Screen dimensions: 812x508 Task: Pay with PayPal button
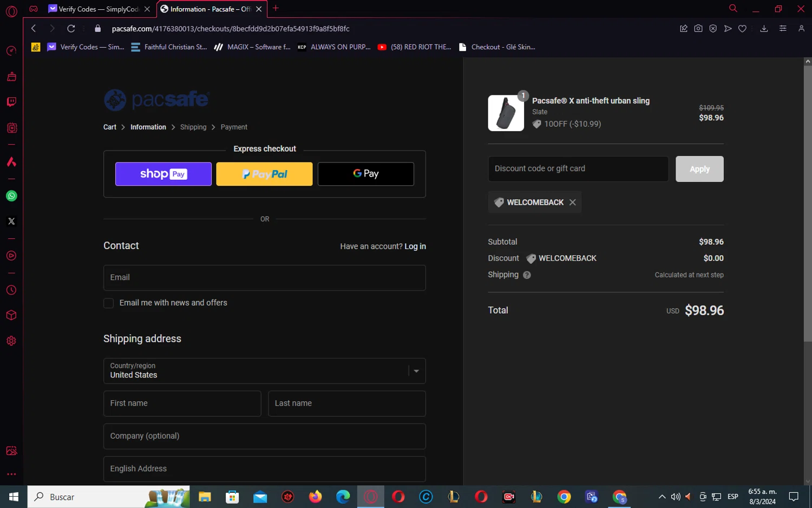coord(264,174)
